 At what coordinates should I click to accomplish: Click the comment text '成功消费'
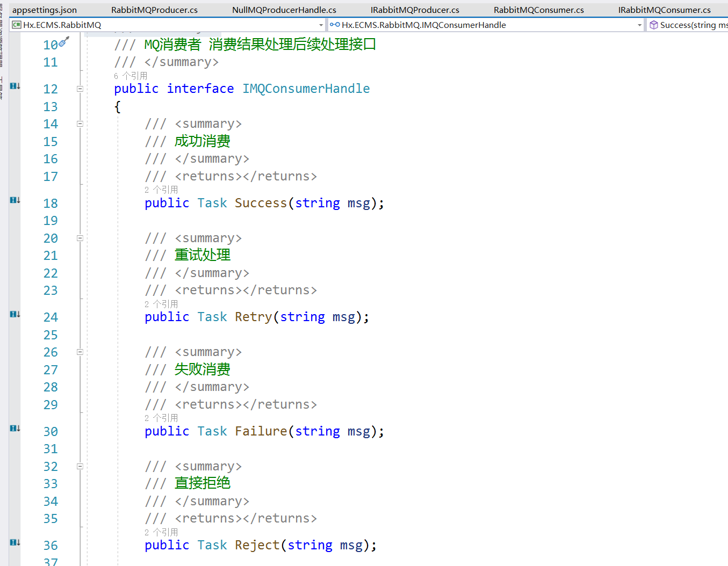pyautogui.click(x=203, y=141)
